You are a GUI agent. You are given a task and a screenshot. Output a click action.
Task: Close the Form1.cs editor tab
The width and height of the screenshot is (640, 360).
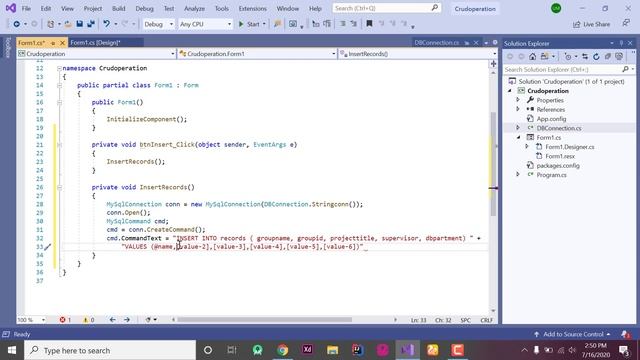62,42
